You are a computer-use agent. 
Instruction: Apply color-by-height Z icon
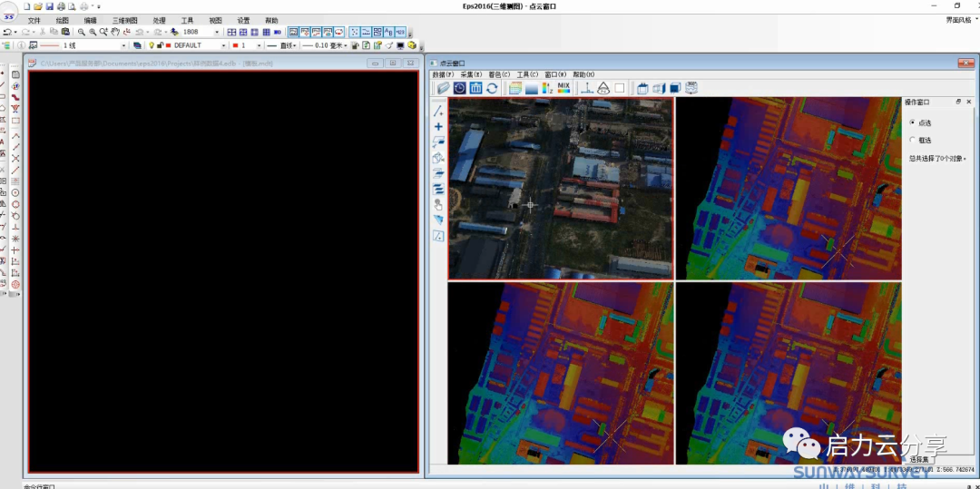pos(547,88)
